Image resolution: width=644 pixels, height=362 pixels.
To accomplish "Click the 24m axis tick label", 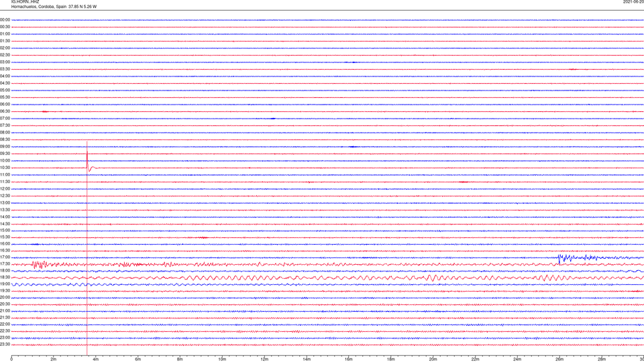I will coord(517,359).
